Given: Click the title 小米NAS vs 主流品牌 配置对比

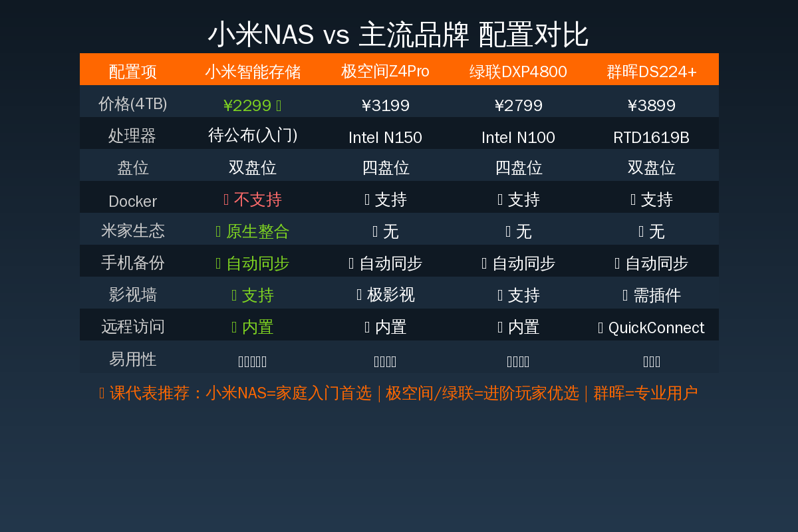Looking at the screenshot, I should click(398, 35).
